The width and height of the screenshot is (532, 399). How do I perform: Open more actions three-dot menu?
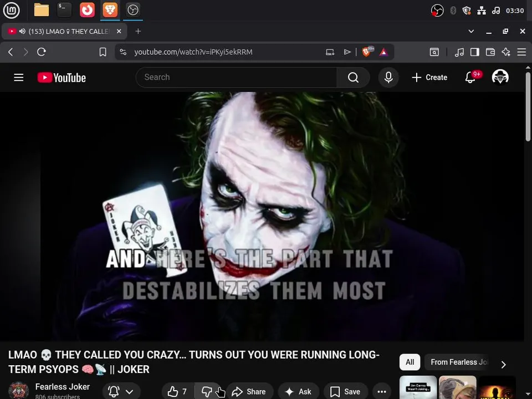click(x=382, y=392)
